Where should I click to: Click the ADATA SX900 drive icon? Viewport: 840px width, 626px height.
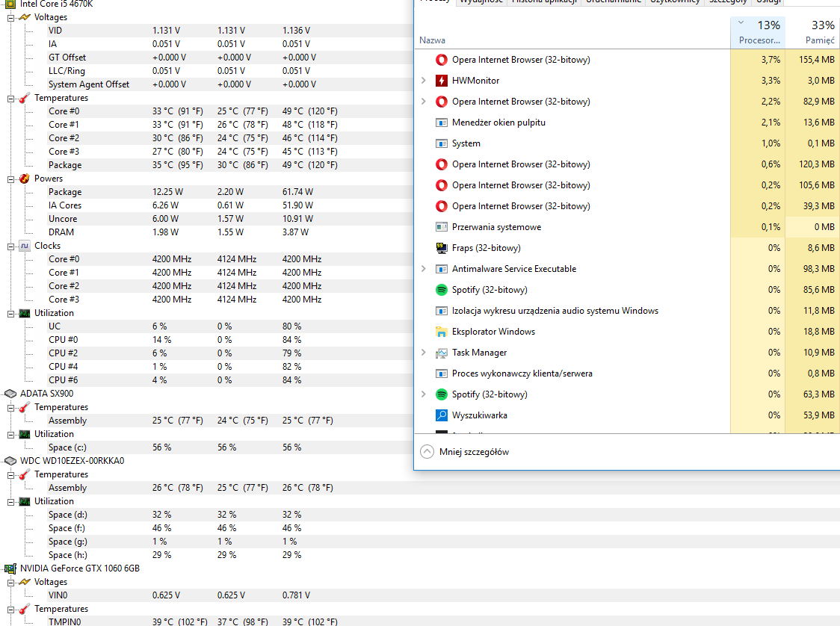[10, 394]
